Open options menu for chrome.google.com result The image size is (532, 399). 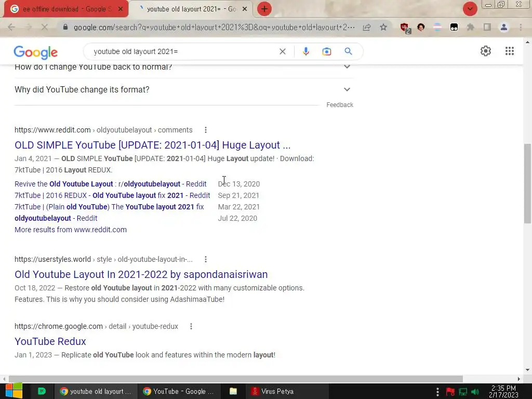click(191, 326)
